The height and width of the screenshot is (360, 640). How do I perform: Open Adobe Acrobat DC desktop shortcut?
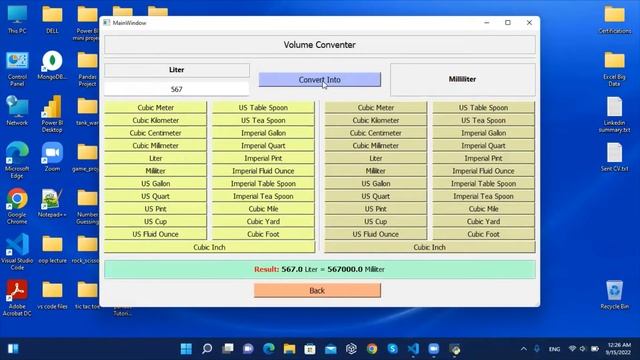point(17,298)
